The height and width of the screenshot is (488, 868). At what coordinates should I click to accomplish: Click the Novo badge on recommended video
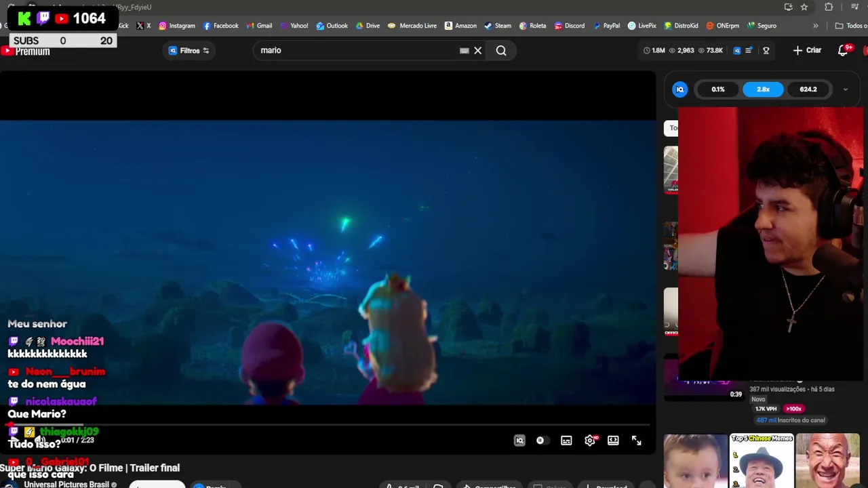[x=758, y=399]
